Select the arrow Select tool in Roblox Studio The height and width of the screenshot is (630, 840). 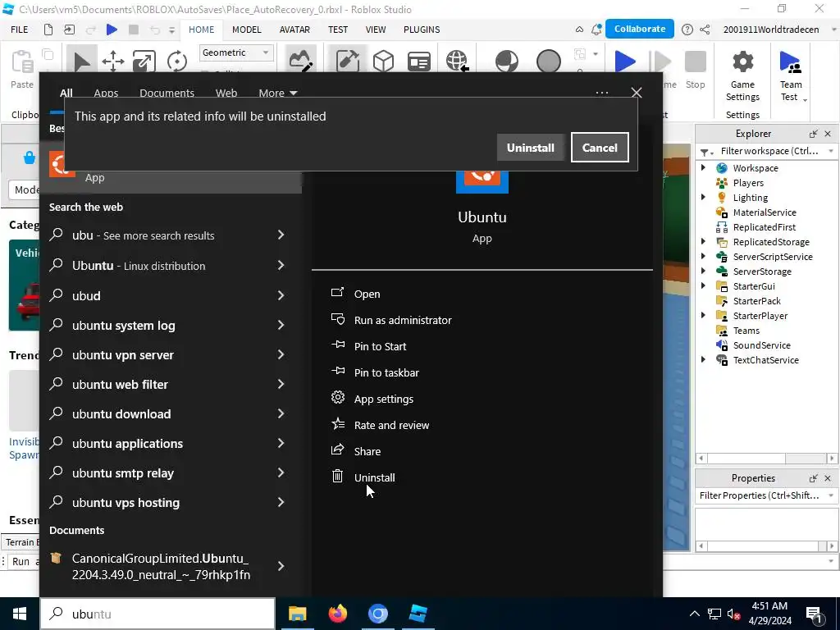tap(81, 61)
